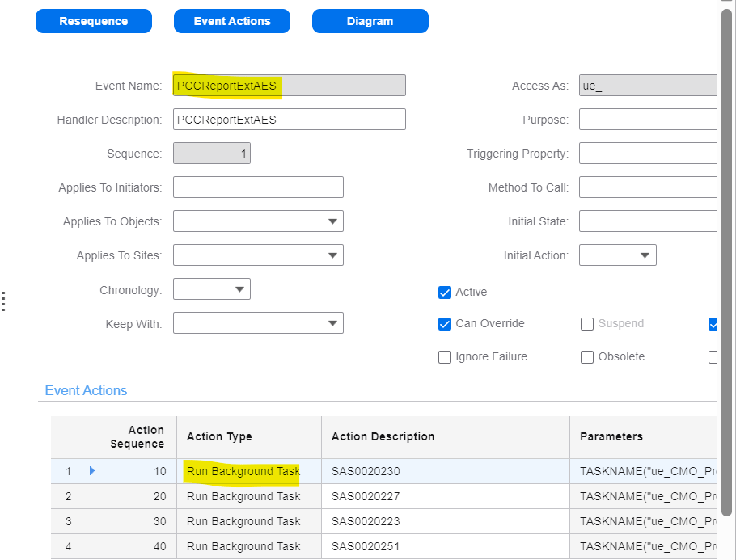
Task: Click Parameters cell for SAS0020223
Action: pos(644,521)
